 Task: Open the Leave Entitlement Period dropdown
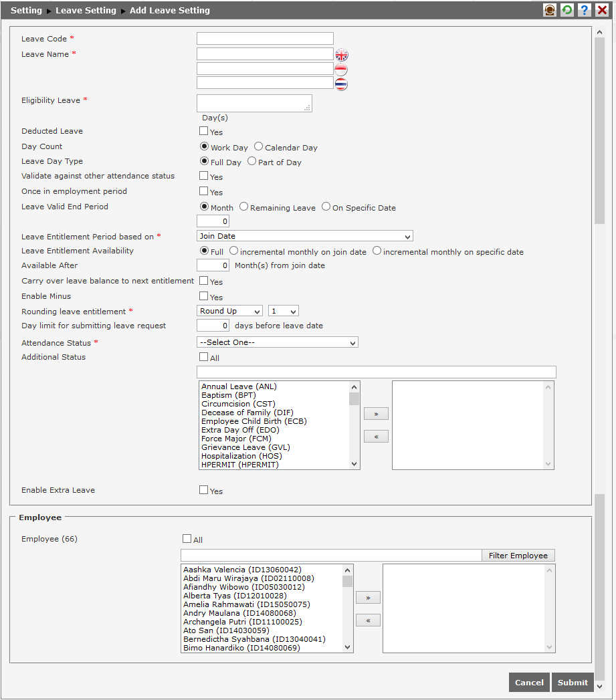click(304, 235)
